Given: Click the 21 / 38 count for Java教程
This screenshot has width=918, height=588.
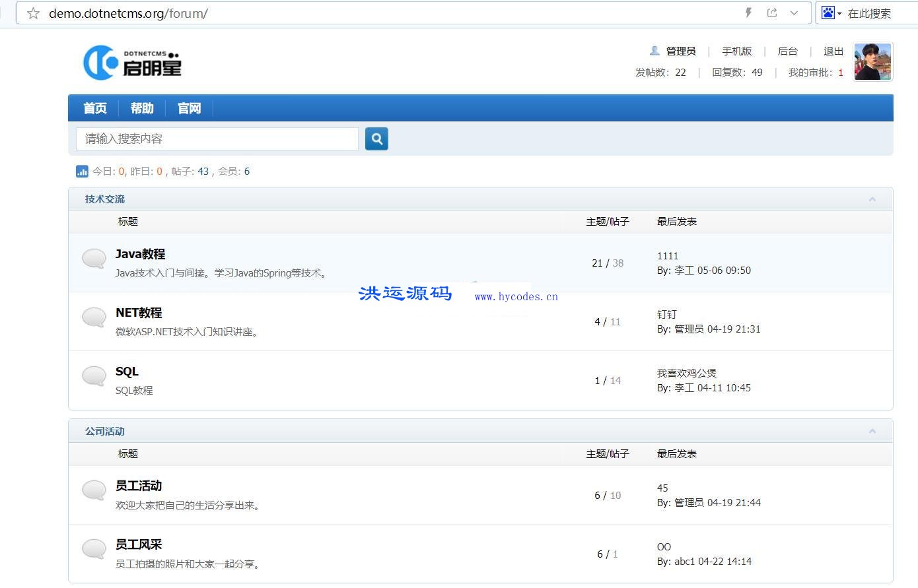Looking at the screenshot, I should point(608,263).
